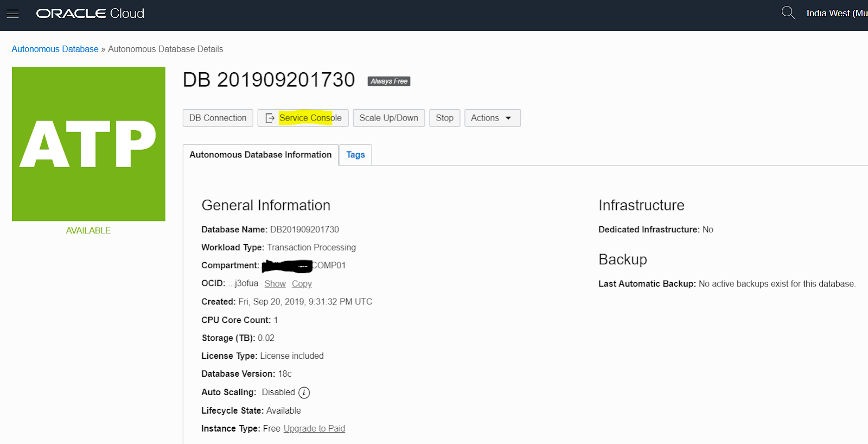
Task: Click the Auto Scaling info icon
Action: (x=304, y=392)
